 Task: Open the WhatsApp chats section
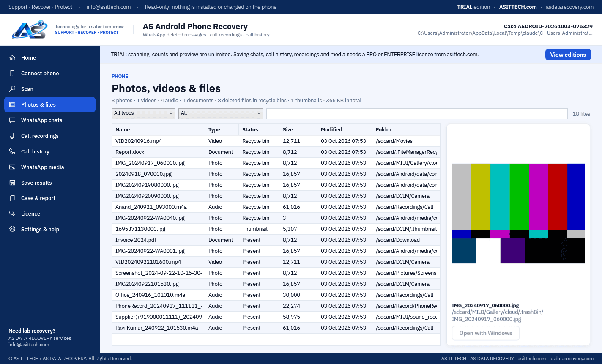[50, 120]
